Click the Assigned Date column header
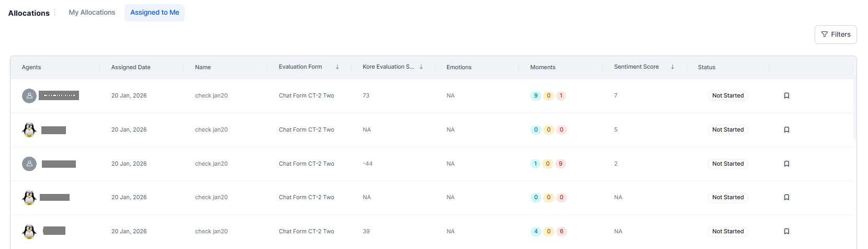This screenshot has width=868, height=249. coord(131,68)
